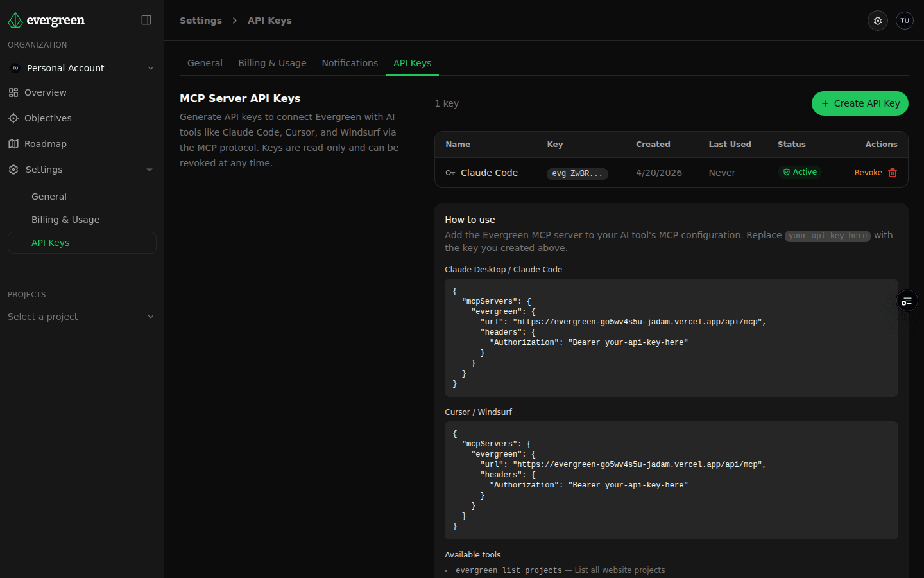Expand the Personal Account dropdown
924x578 pixels.
(151, 67)
